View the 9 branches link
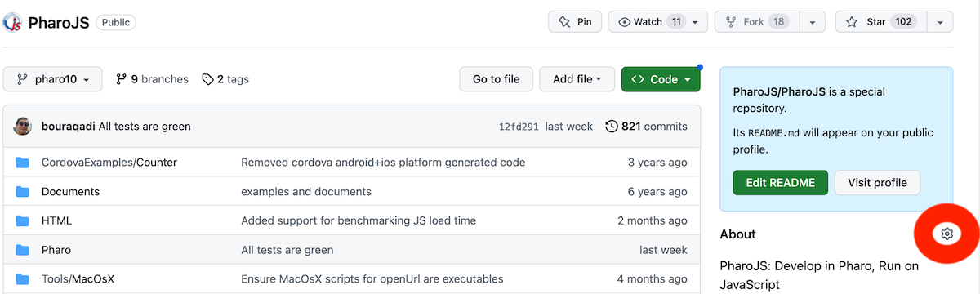This screenshot has height=294, width=980. [x=152, y=79]
